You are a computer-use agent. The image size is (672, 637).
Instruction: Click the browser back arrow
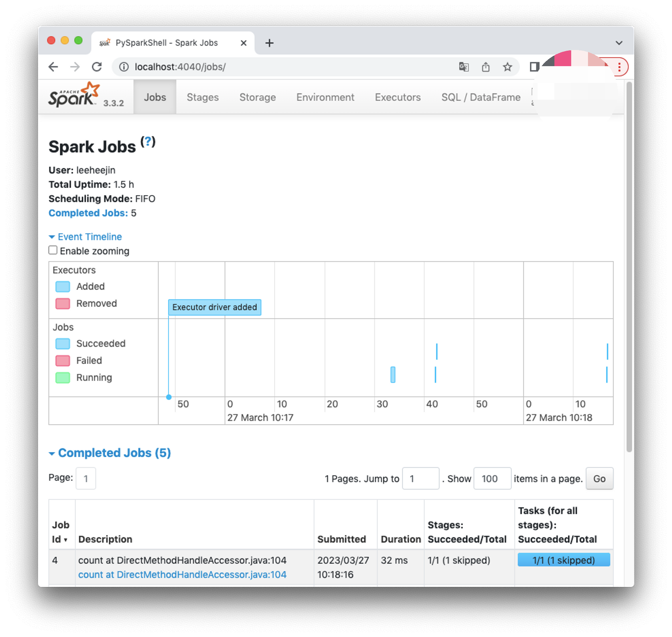53,67
